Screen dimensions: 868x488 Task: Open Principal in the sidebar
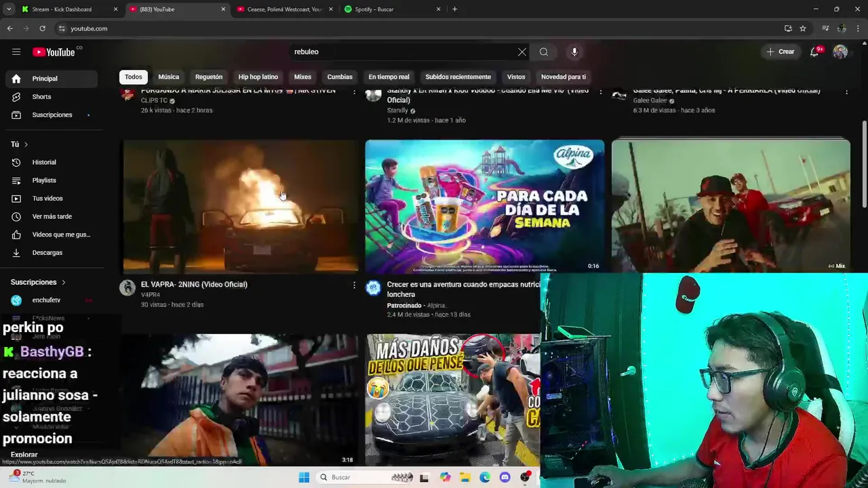pyautogui.click(x=52, y=79)
